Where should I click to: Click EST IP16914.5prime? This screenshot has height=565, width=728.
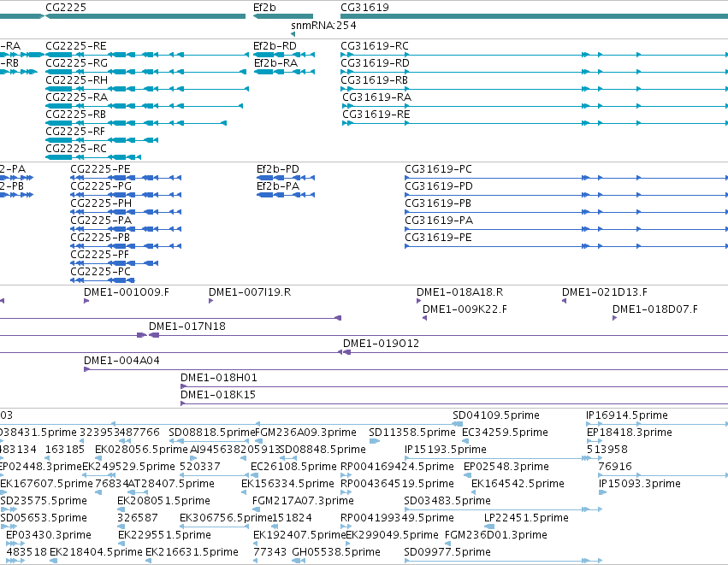[x=627, y=415]
